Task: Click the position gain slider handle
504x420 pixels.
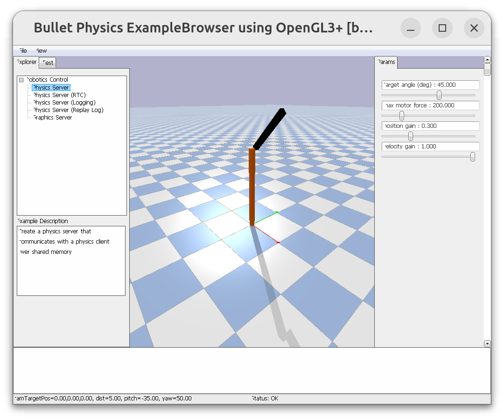Action: point(411,136)
